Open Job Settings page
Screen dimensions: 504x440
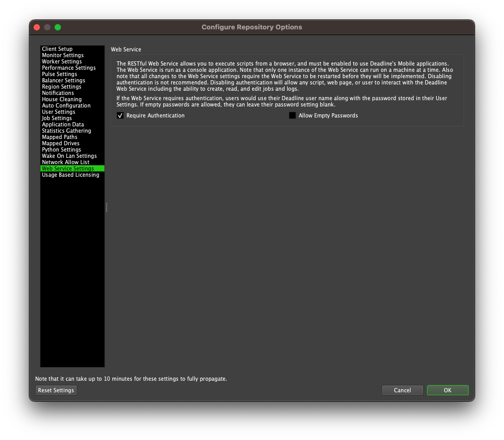[x=57, y=117]
